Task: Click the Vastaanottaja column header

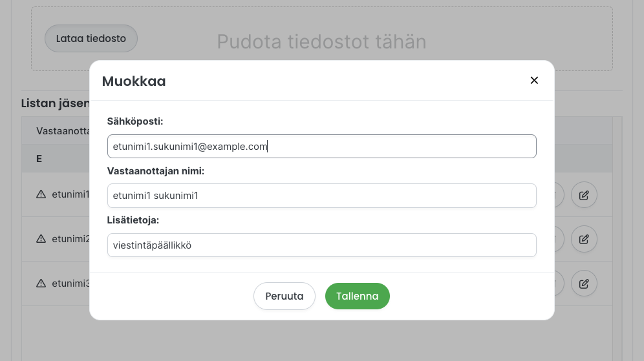Action: pyautogui.click(x=63, y=131)
